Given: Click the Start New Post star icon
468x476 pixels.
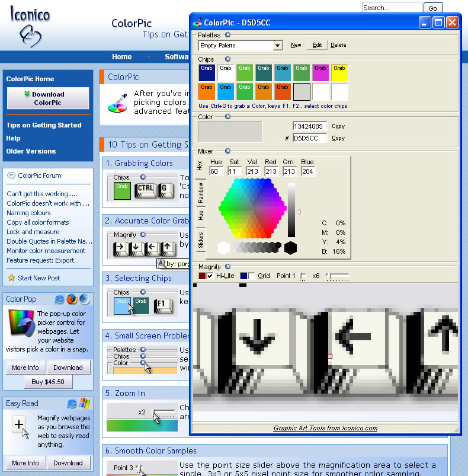Looking at the screenshot, I should [x=11, y=278].
